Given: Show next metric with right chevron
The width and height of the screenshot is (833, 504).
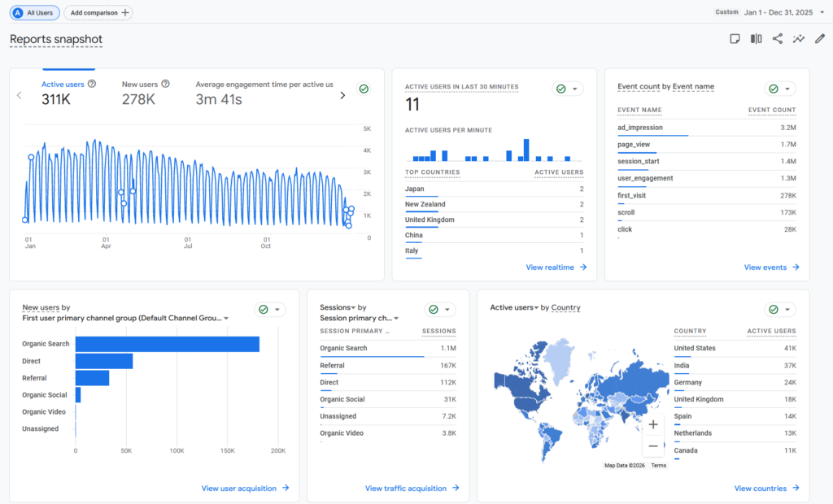Looking at the screenshot, I should point(342,95).
